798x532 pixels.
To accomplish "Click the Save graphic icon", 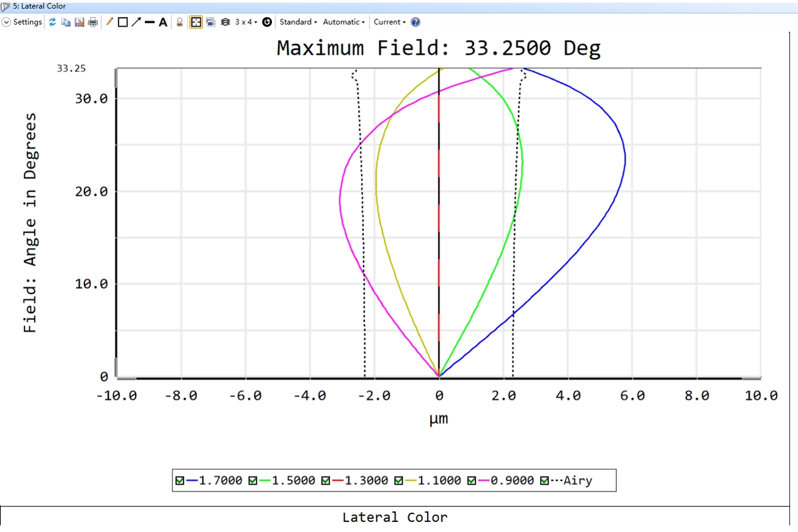I will (x=79, y=22).
